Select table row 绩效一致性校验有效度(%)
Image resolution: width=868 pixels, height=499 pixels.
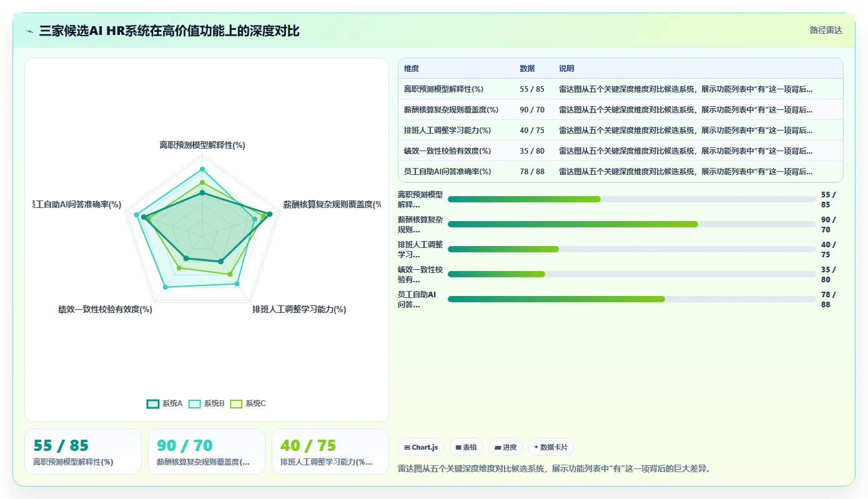[x=621, y=151]
